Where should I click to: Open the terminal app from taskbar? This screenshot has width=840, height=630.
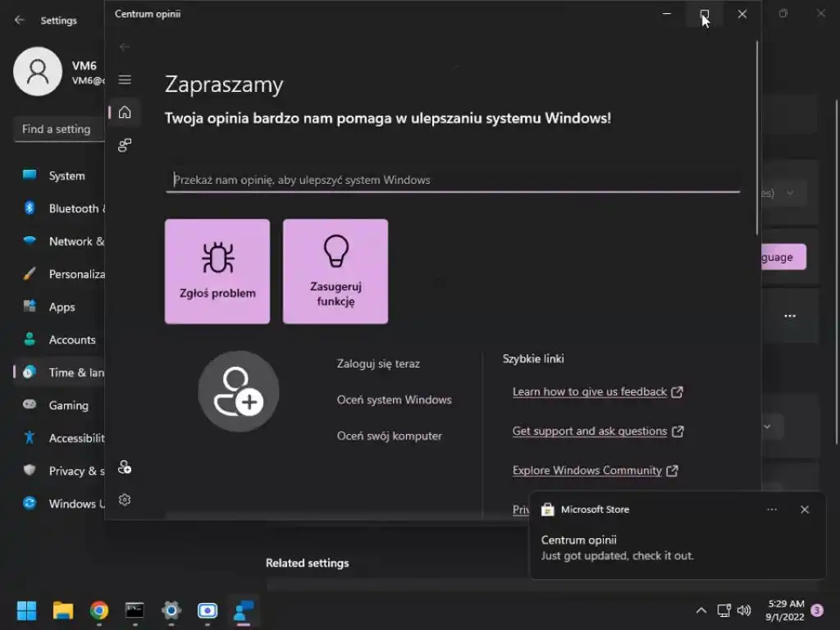(135, 610)
